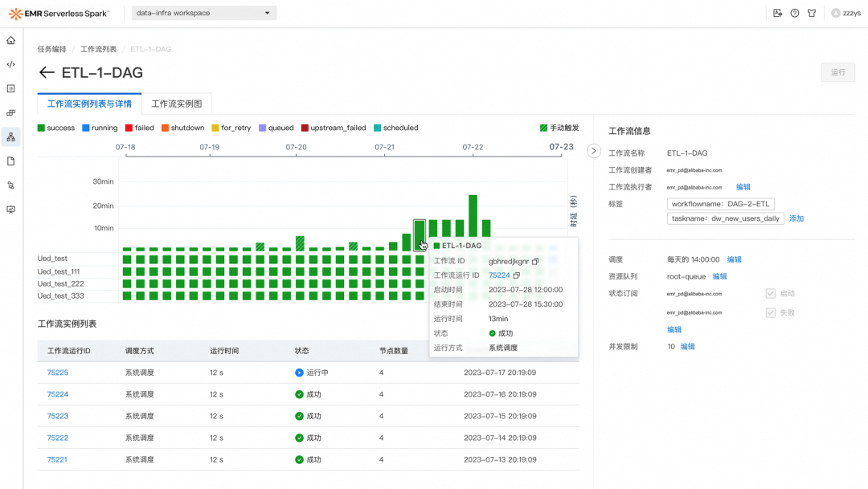Viewport: 868px width, 489px height.
Task: Toggle the queued legend swatch
Action: click(262, 128)
